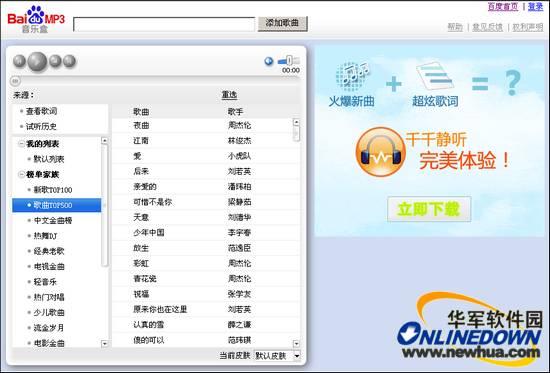
Task: Click the 重选 link
Action: coord(229,95)
